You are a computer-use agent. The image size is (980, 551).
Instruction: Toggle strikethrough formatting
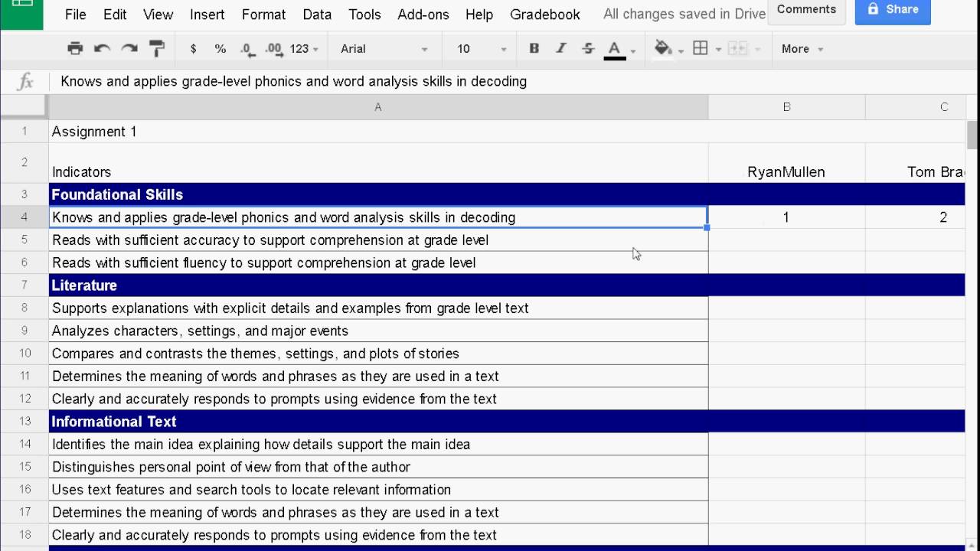(588, 48)
